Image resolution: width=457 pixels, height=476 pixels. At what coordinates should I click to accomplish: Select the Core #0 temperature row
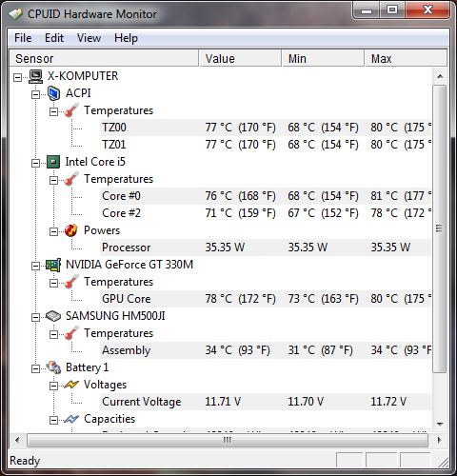pos(266,196)
